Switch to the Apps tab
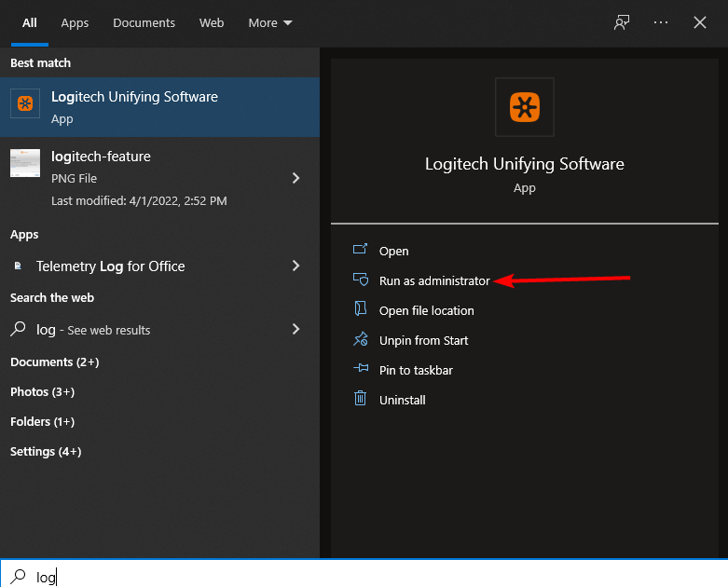Screen dimensions: 728x587 click(75, 22)
